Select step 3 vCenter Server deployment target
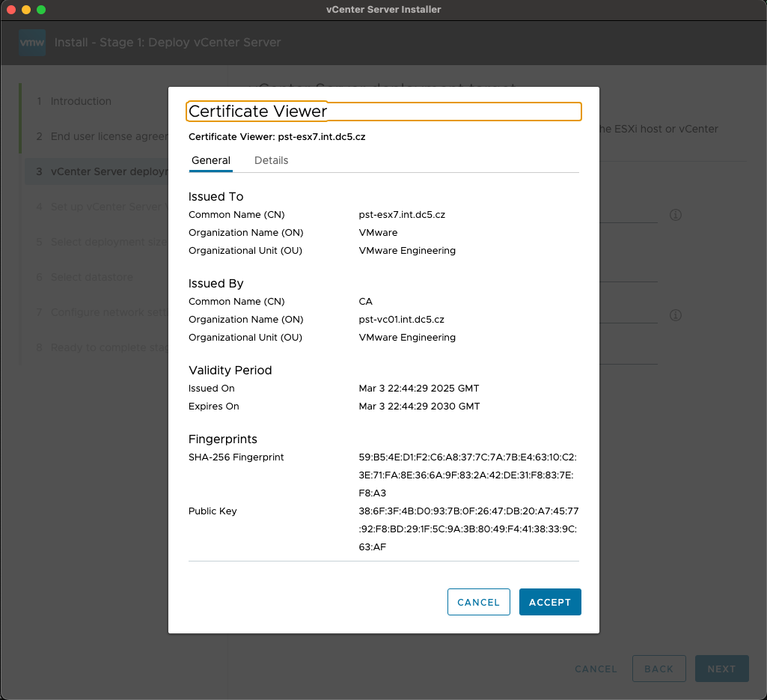Viewport: 767px width, 700px height. pyautogui.click(x=96, y=172)
